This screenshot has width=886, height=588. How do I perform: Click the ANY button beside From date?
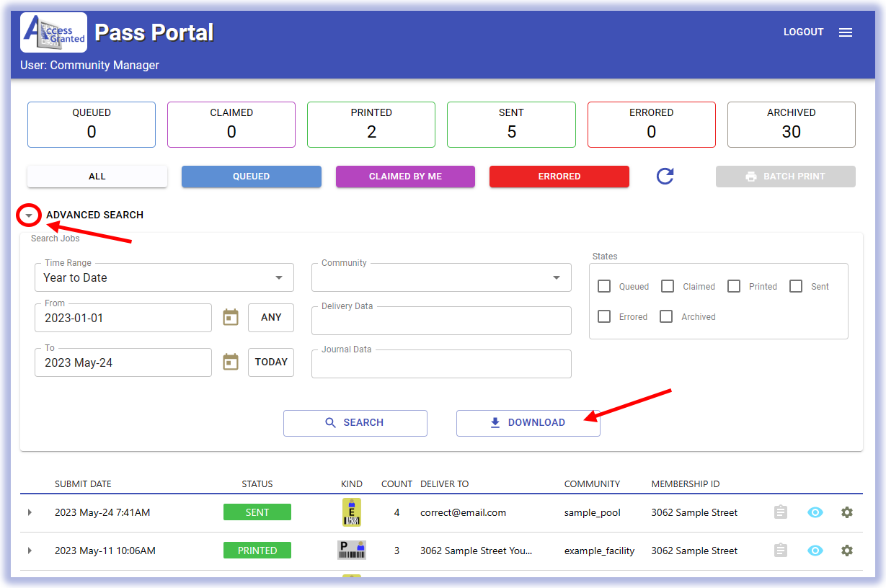pos(271,318)
